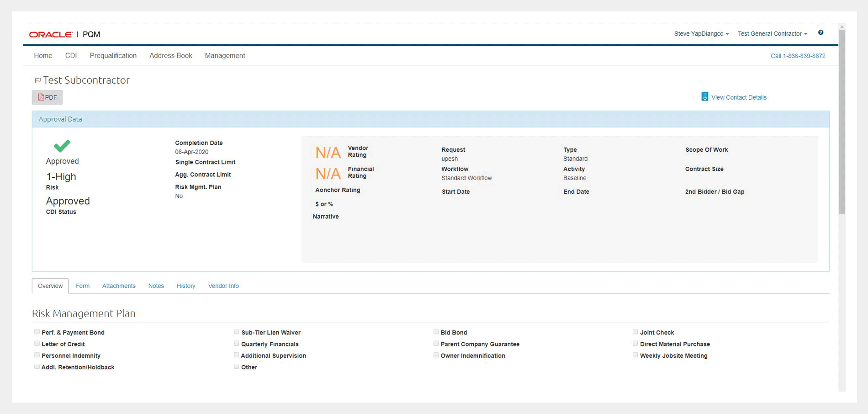Open the help question mark icon
Screen dimensions: 868x414
(x=820, y=33)
